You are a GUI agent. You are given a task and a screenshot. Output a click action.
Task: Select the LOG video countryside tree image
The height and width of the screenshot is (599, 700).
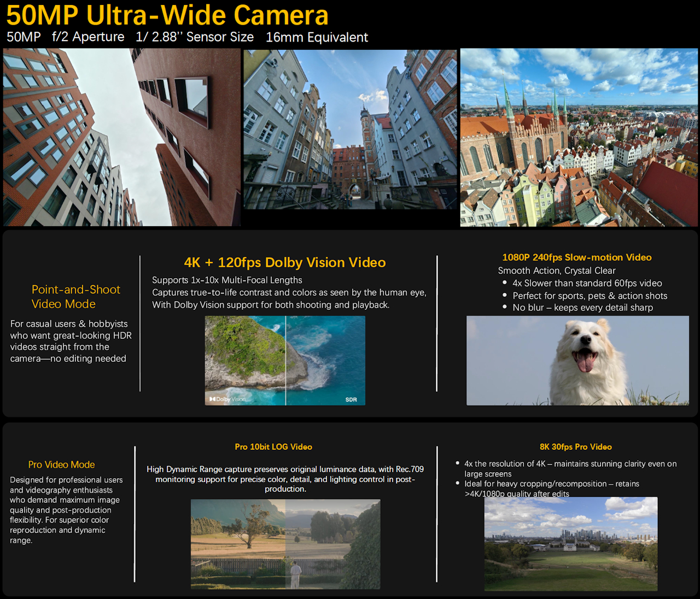(285, 544)
